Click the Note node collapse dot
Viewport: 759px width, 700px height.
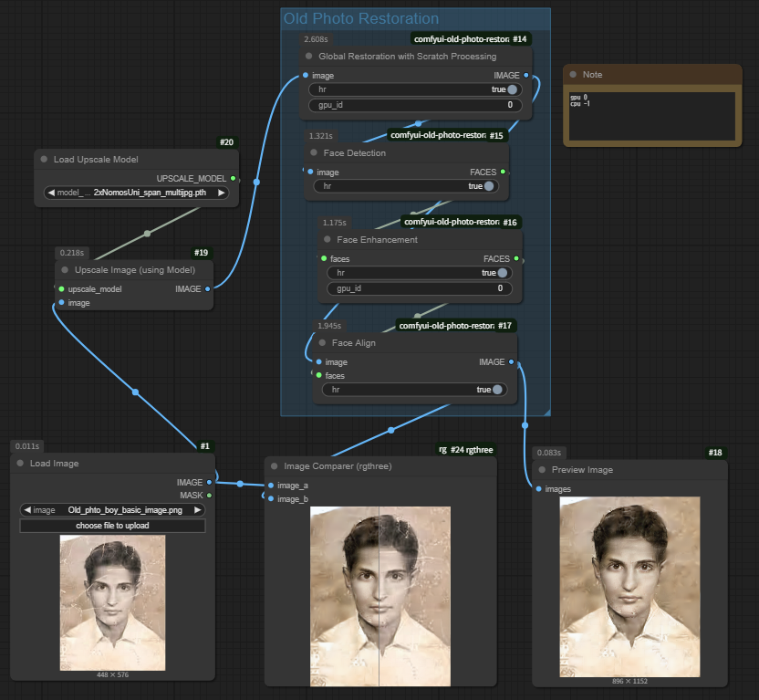pos(573,75)
